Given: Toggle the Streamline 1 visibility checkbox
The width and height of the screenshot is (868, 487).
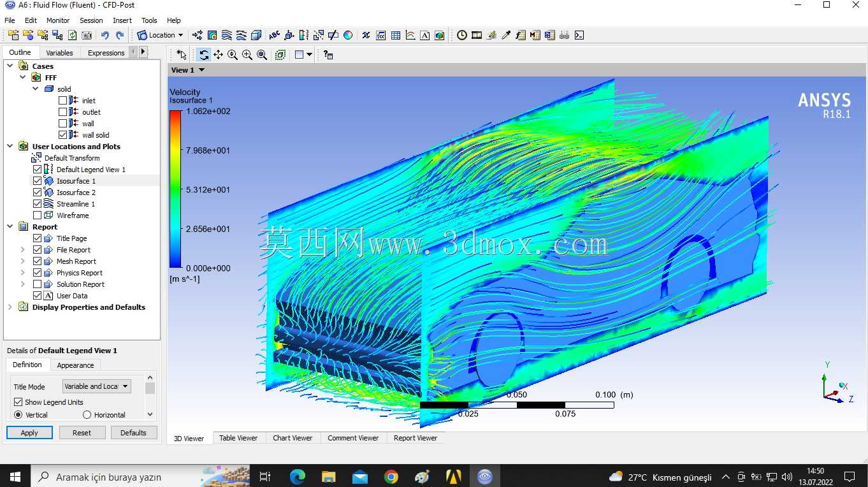Looking at the screenshot, I should coord(37,204).
